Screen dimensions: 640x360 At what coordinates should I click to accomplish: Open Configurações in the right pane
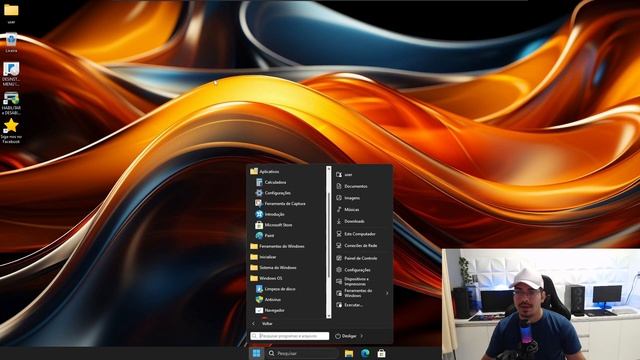tap(353, 270)
